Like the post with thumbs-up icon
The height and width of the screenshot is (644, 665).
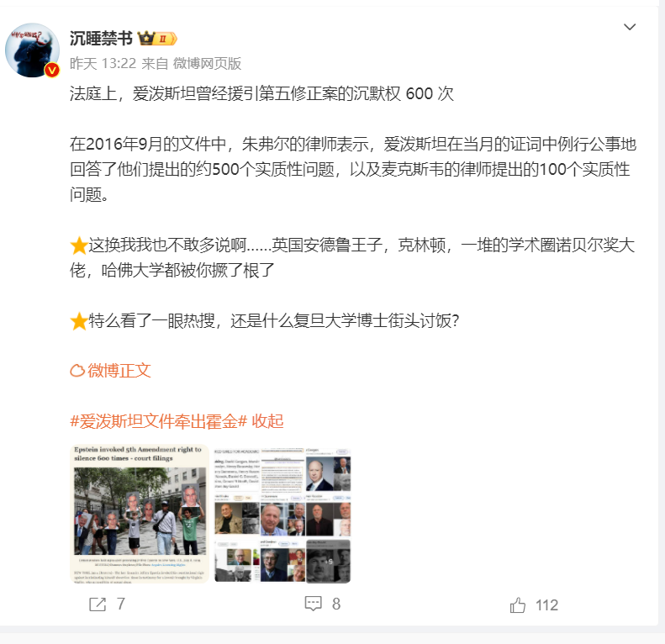pos(517,605)
